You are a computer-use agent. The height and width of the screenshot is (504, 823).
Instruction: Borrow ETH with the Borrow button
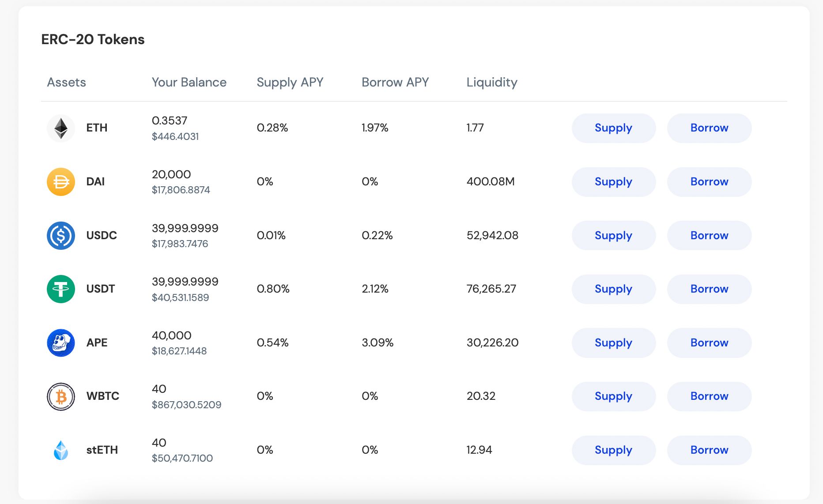[709, 128]
